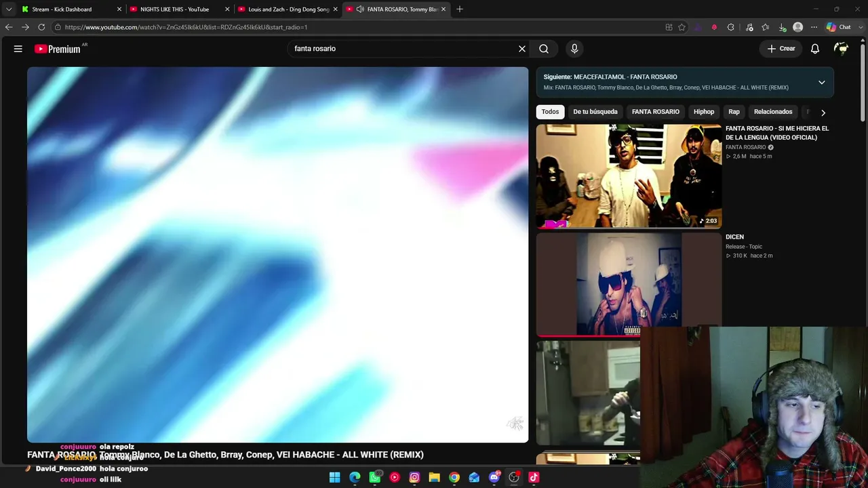The width and height of the screenshot is (868, 488).
Task: Open the mail app from the taskbar
Action: (474, 477)
